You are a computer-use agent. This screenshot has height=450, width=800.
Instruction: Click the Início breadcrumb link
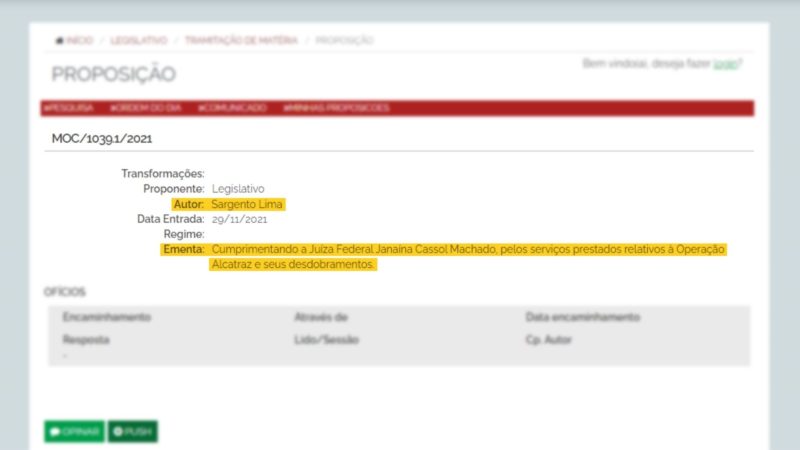pyautogui.click(x=80, y=41)
